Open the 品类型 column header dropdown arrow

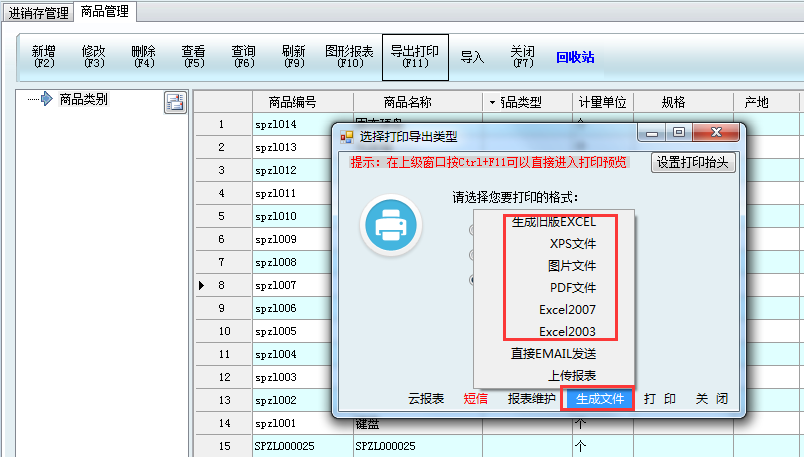point(492,102)
